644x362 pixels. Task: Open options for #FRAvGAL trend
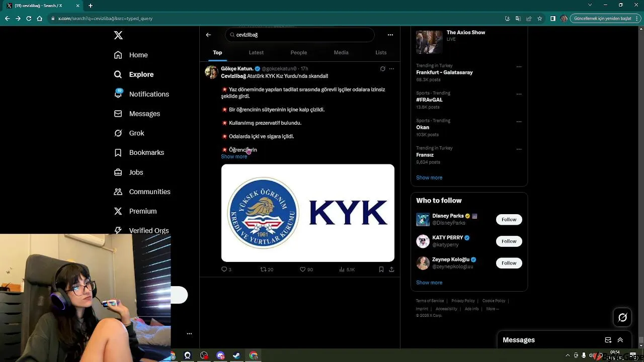coord(519,94)
